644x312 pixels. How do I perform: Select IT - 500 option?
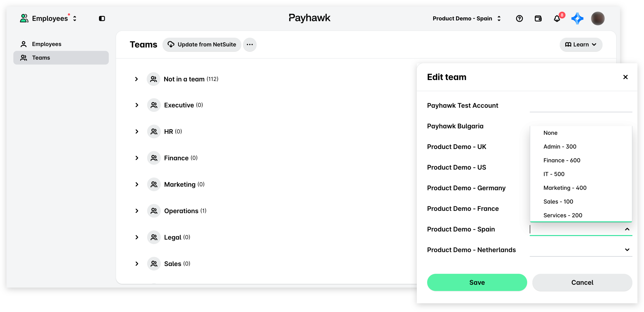(581, 174)
